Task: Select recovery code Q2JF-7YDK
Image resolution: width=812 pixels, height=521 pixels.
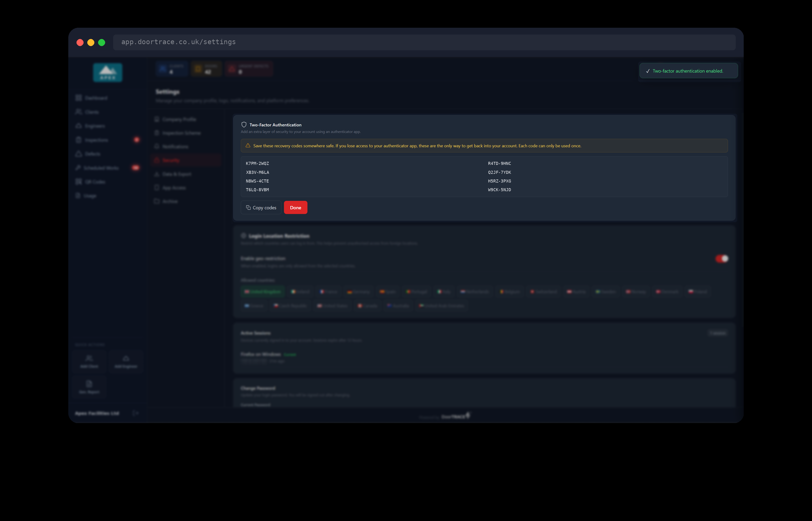Action: point(499,172)
